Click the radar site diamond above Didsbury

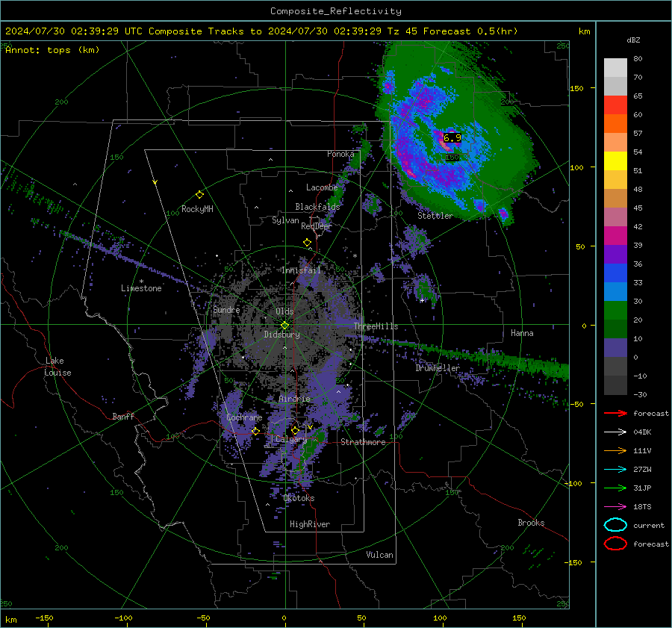click(x=284, y=326)
